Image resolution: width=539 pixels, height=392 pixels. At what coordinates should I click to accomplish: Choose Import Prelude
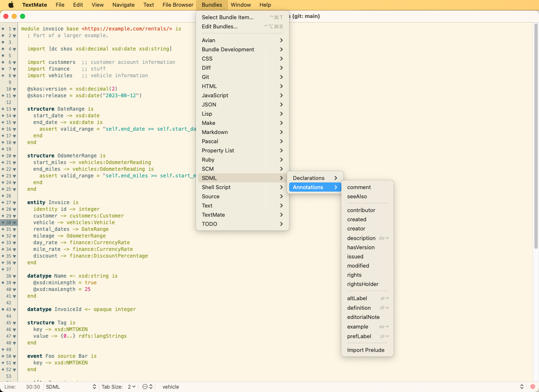(367, 350)
